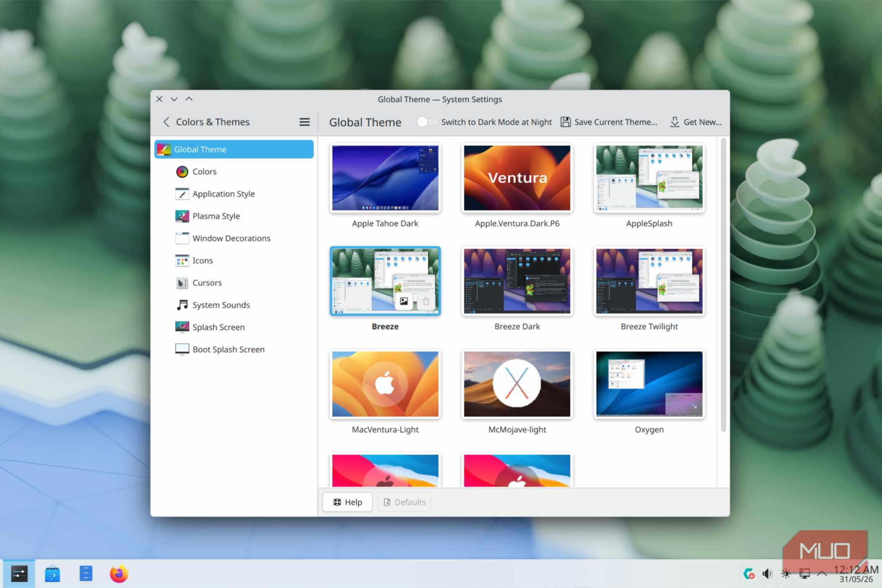Click the preview image icon on Breeze theme
This screenshot has width=882, height=588.
point(404,301)
